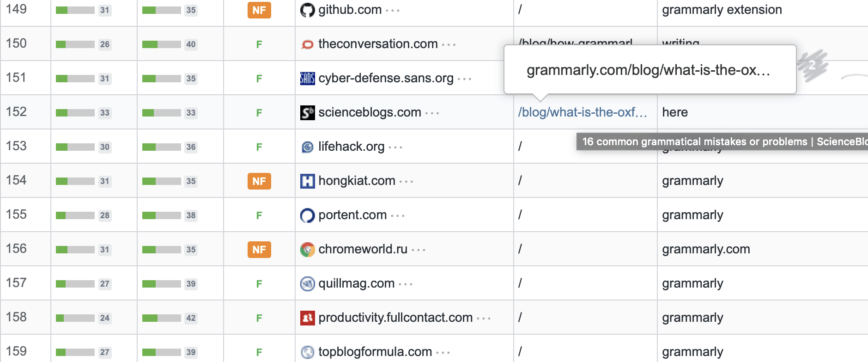Open the topblogformula.com domain text
This screenshot has width=868, height=362.
point(375,352)
